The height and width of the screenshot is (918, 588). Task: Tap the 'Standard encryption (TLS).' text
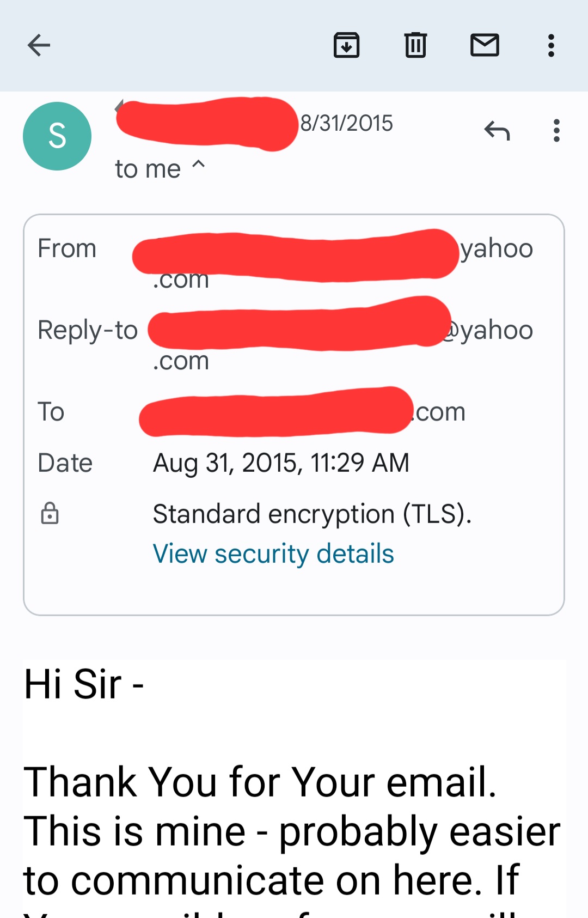(x=312, y=514)
